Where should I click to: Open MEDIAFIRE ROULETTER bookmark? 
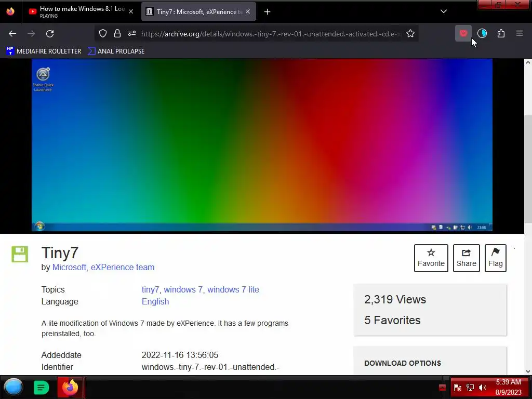coord(44,51)
